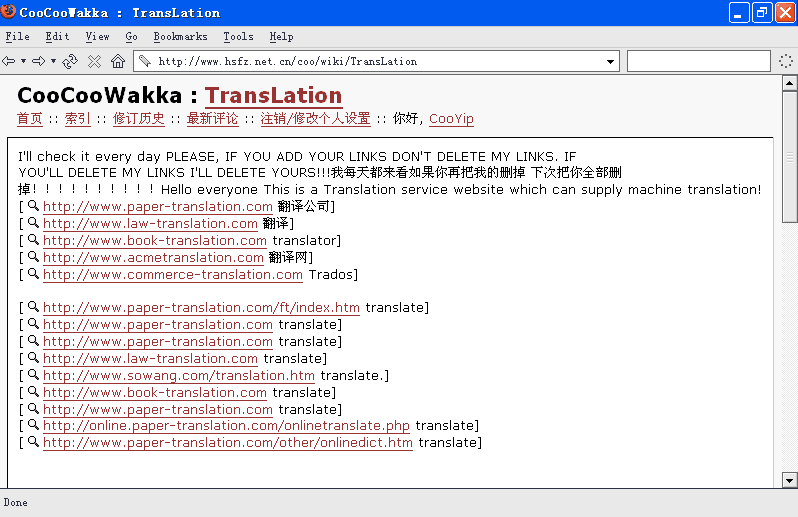This screenshot has width=798, height=517.
Task: Click the Firefox logo in the title bar
Action: 8,11
